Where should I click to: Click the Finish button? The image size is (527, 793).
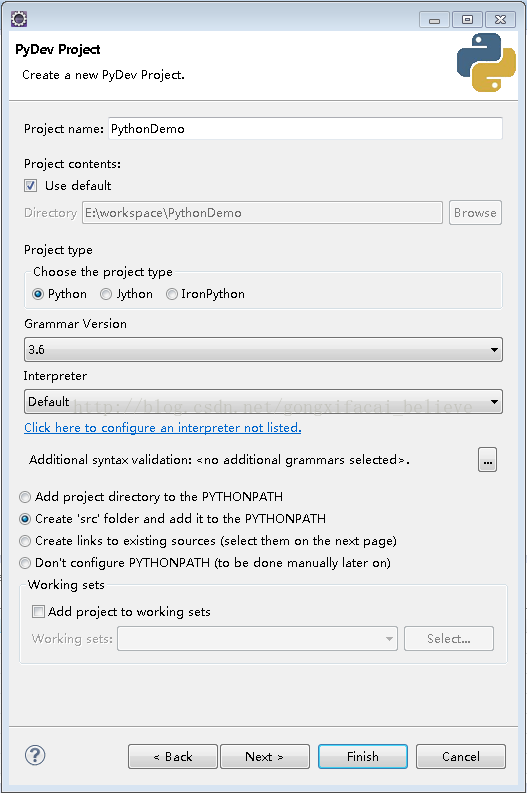[x=363, y=757]
